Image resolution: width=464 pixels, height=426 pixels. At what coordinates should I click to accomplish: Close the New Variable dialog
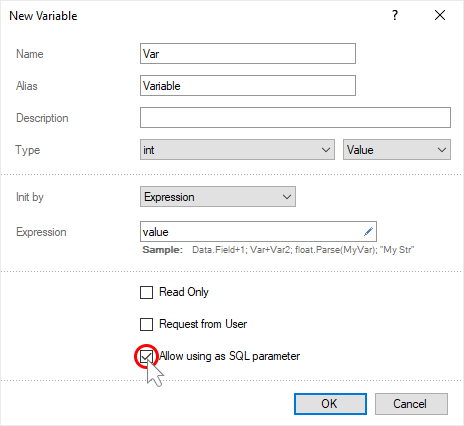click(440, 15)
